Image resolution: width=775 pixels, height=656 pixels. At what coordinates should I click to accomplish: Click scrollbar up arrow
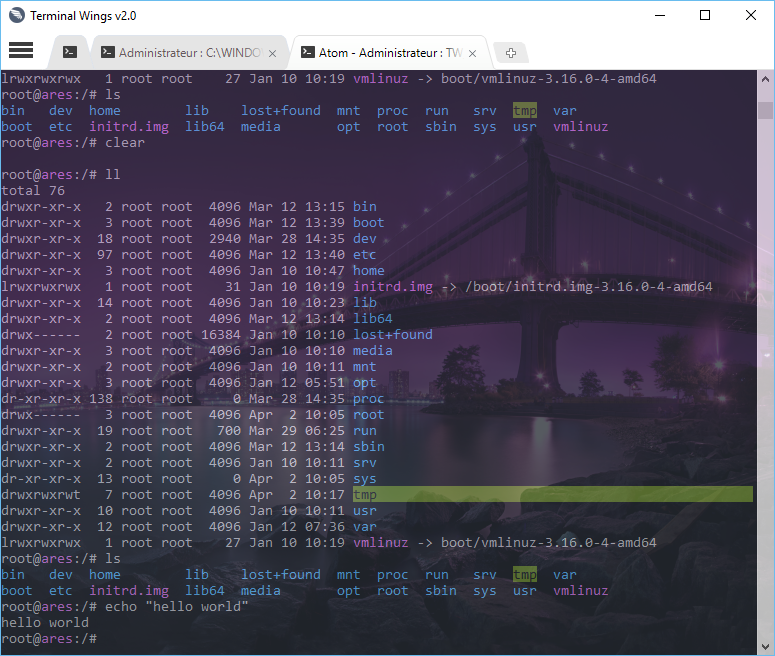tap(765, 79)
